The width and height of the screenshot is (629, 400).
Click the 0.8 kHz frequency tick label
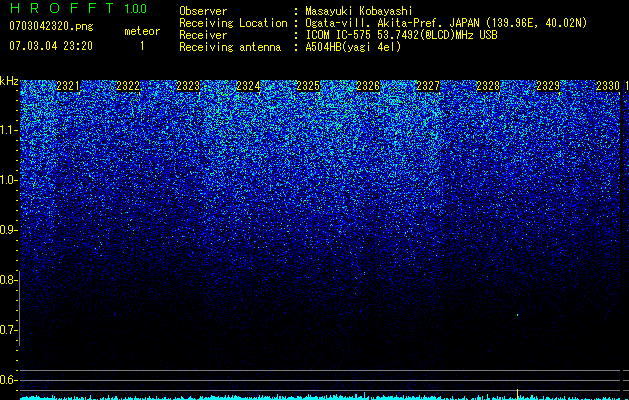(x=7, y=280)
